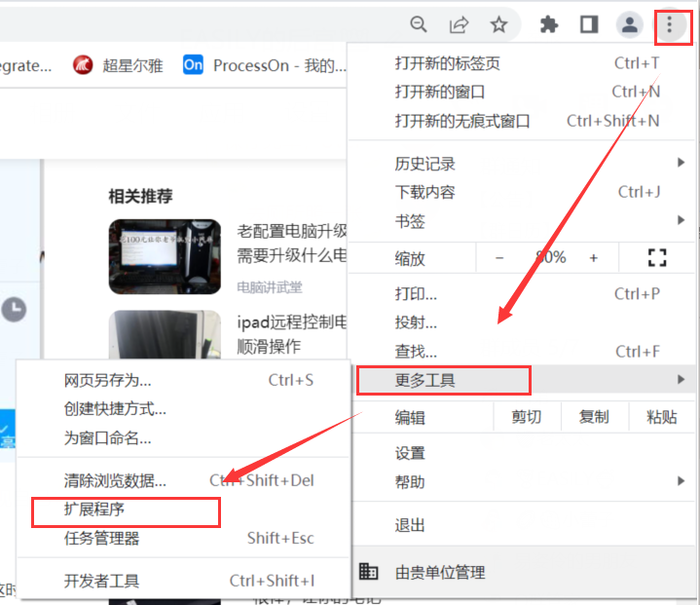Click the fullscreen icon in zoom row
Viewport: 700px width, 605px height.
(x=657, y=258)
